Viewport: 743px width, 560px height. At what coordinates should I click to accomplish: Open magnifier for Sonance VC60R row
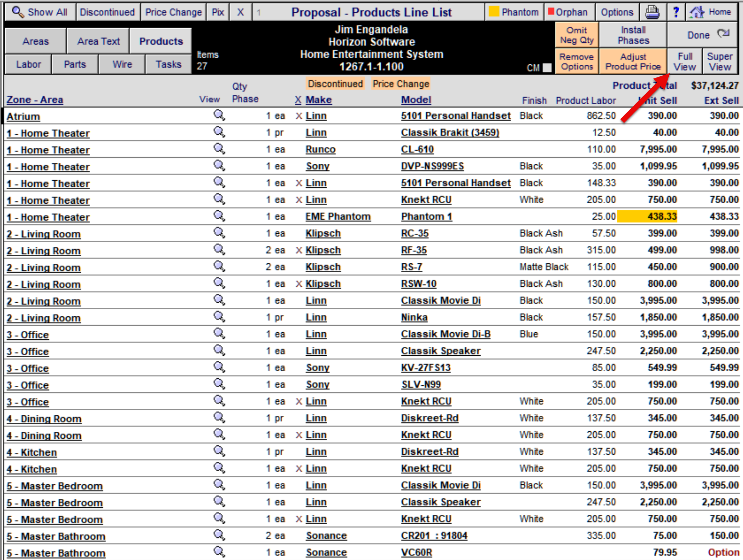click(x=219, y=552)
